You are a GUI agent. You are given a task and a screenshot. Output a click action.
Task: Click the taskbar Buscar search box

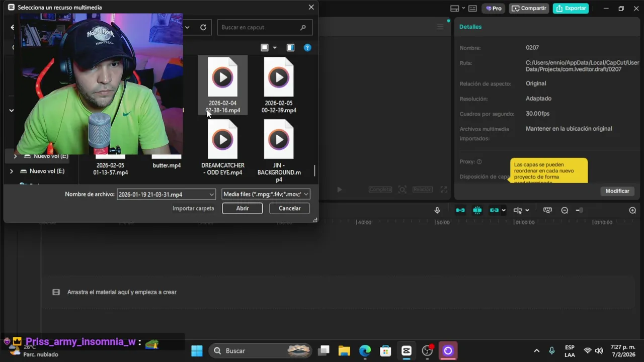pos(261,351)
